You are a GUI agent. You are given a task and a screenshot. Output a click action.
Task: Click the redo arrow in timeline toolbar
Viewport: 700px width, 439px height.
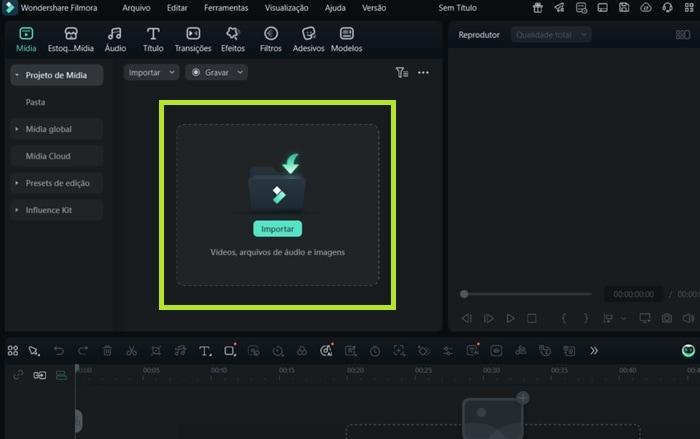tap(83, 351)
